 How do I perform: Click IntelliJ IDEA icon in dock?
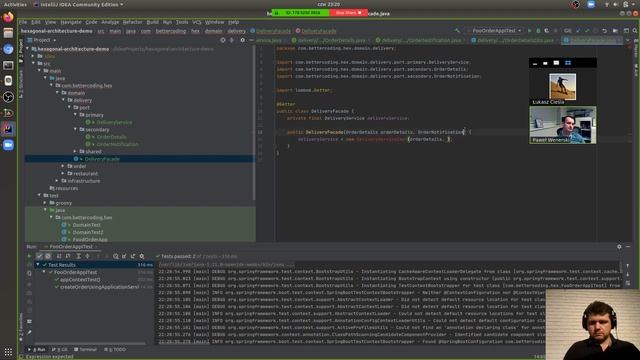8,129
